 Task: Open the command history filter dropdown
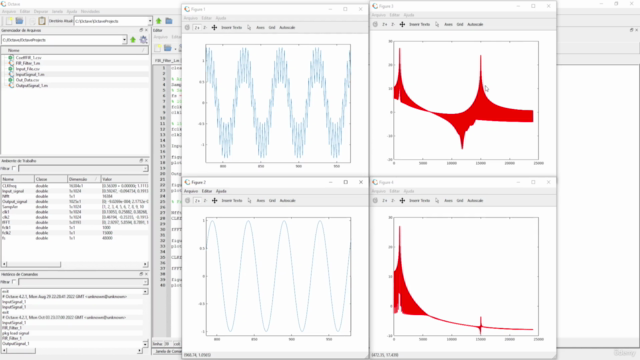pos(145,282)
